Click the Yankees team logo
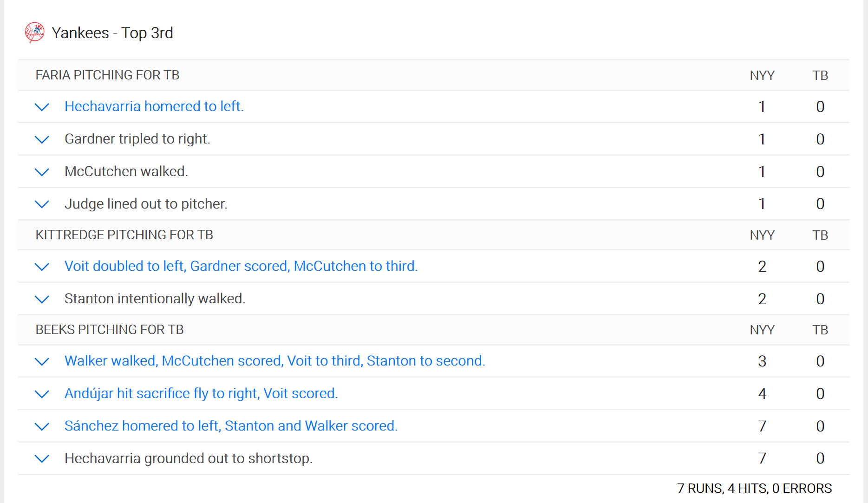868x503 pixels. tap(35, 33)
